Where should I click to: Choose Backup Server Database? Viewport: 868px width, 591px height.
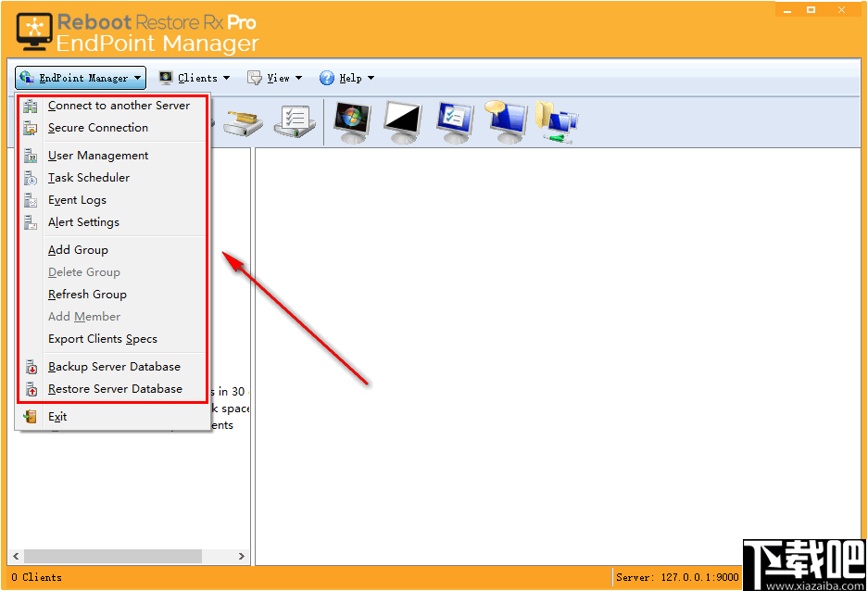pyautogui.click(x=112, y=367)
